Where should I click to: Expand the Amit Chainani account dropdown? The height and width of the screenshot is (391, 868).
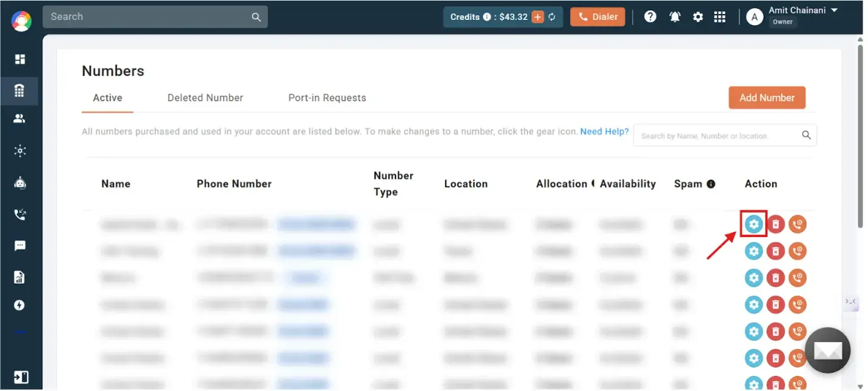[834, 11]
